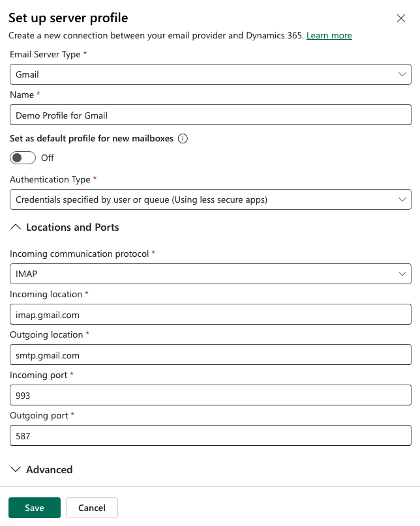Toggle on default profile for new mailboxes
This screenshot has width=420, height=526.
tap(22, 158)
